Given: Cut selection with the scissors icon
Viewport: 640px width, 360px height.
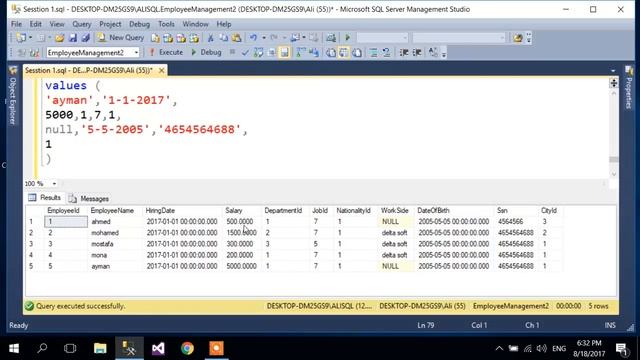Looking at the screenshot, I should 211,38.
